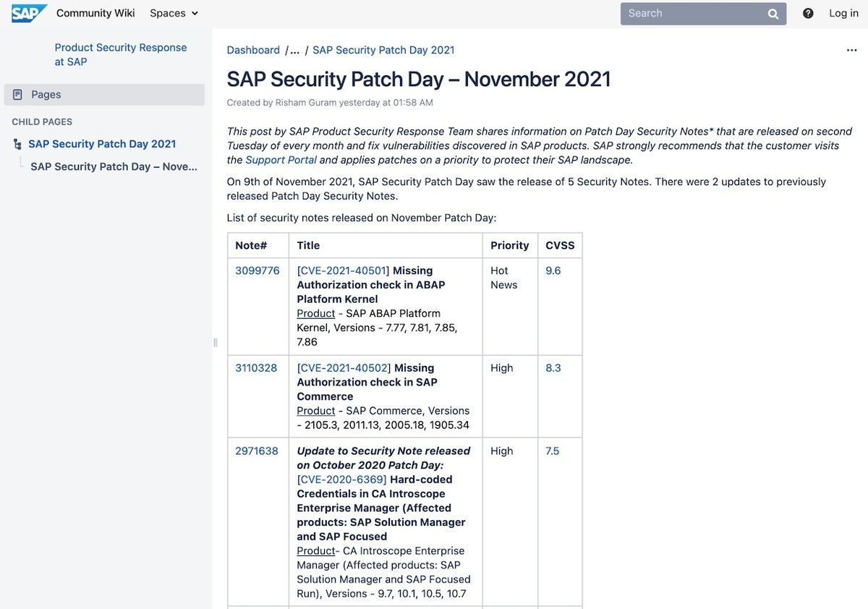Click the CVSS score 9.6 link

(x=553, y=271)
